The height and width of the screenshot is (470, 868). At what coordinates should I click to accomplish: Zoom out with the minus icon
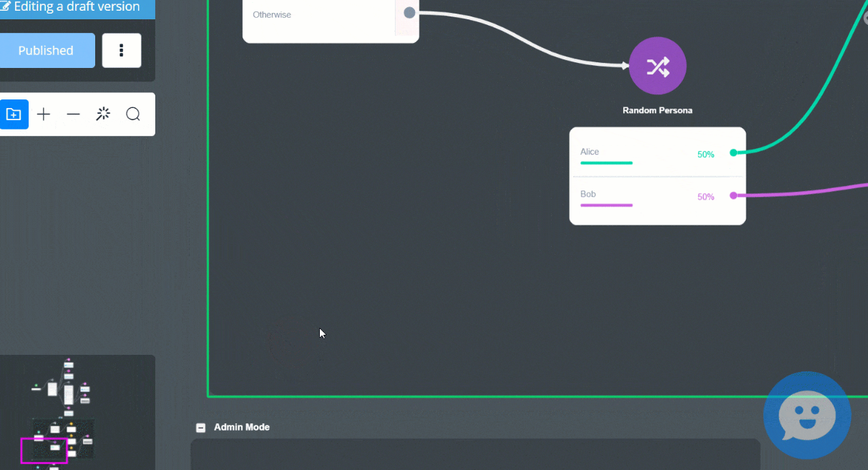coord(73,114)
